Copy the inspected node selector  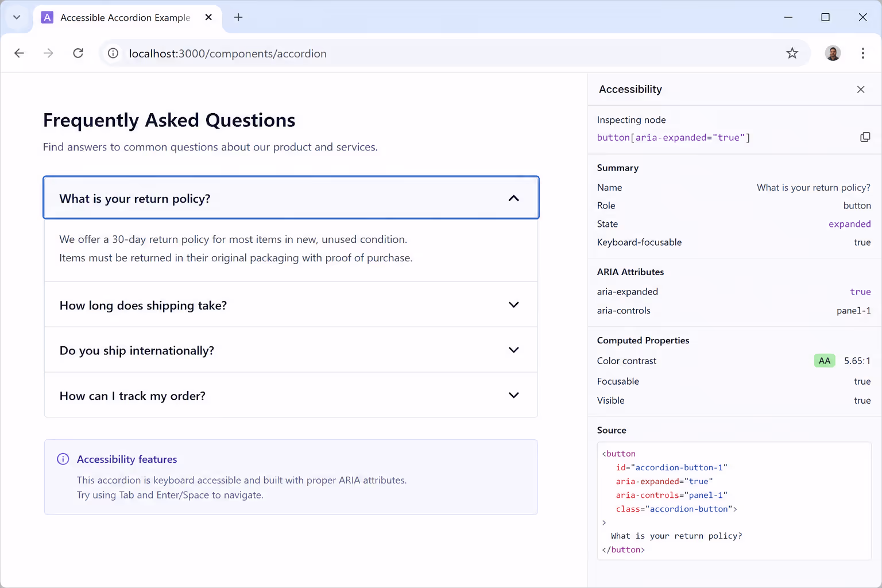point(865,137)
